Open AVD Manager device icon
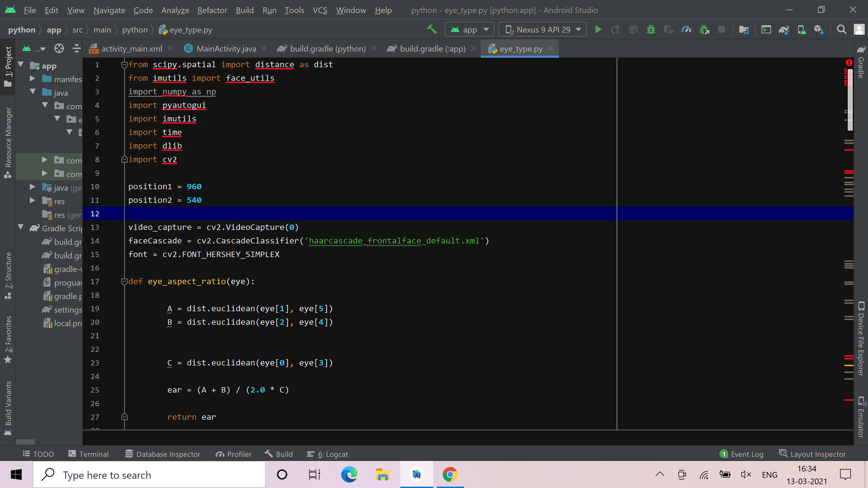Screen dimensions: 868x488 (x=802, y=30)
